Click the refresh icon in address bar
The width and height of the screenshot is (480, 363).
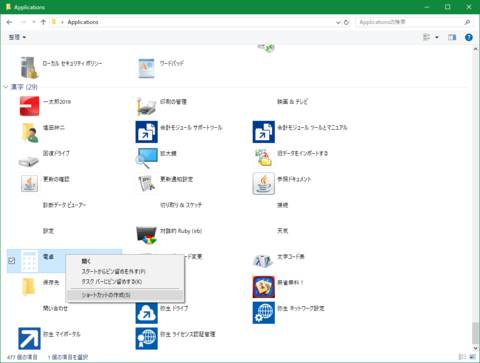pos(347,22)
